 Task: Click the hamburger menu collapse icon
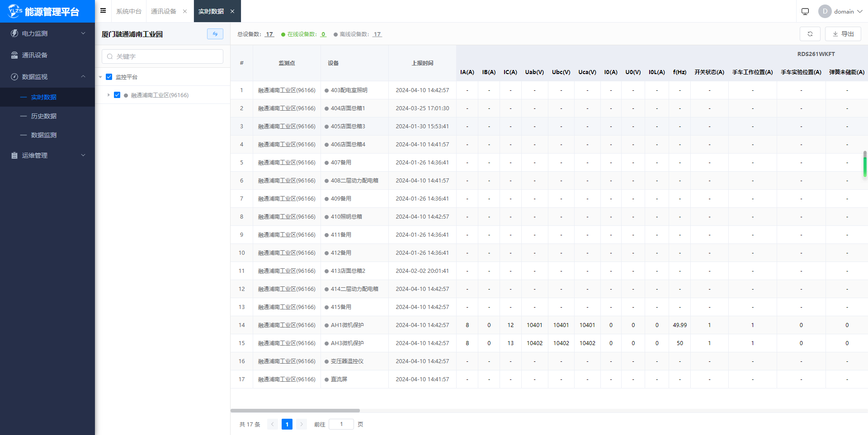(x=103, y=10)
